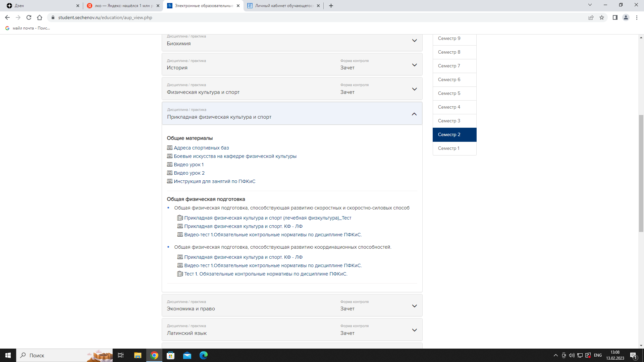Go back using browser back arrow
Image resolution: width=644 pixels, height=362 pixels.
(7, 17)
